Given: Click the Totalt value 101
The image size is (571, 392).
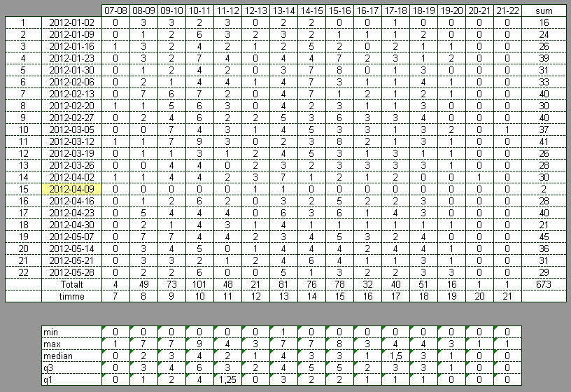Looking at the screenshot, I should (200, 284).
